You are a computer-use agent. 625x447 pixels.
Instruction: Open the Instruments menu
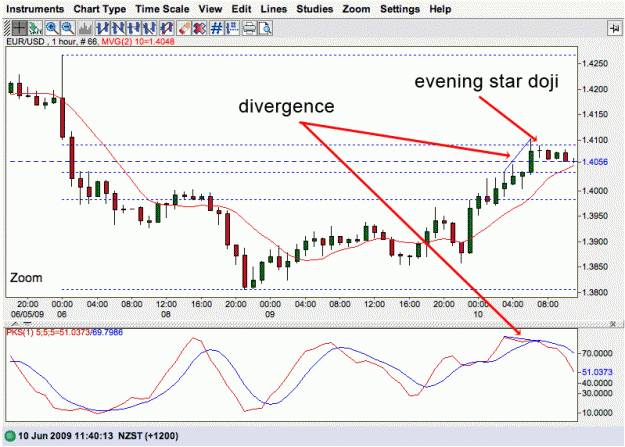pos(35,9)
